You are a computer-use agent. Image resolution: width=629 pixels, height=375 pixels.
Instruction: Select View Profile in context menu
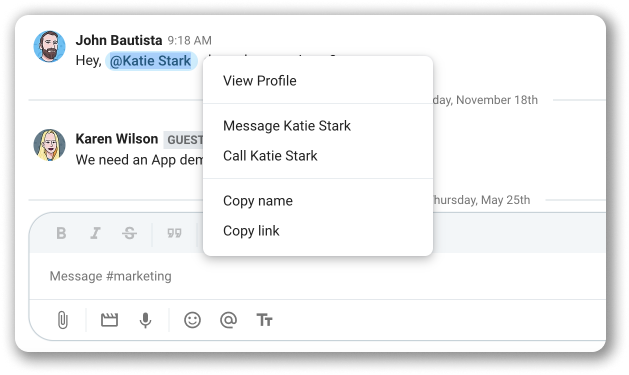[318, 81]
